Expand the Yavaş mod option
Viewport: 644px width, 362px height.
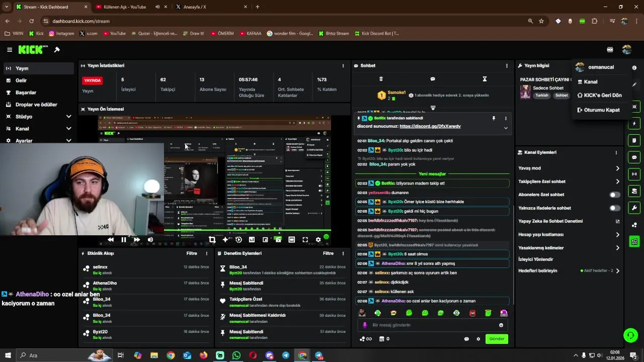tap(617, 168)
